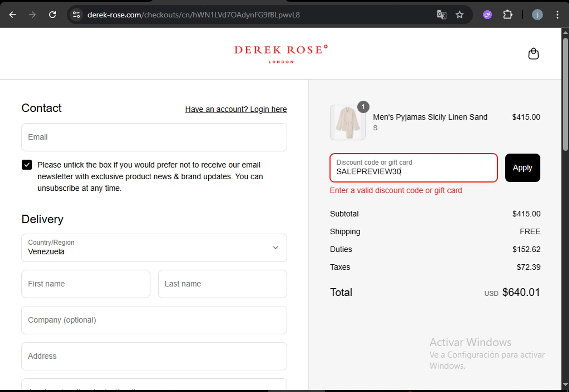Click the translate page icon

(x=442, y=15)
